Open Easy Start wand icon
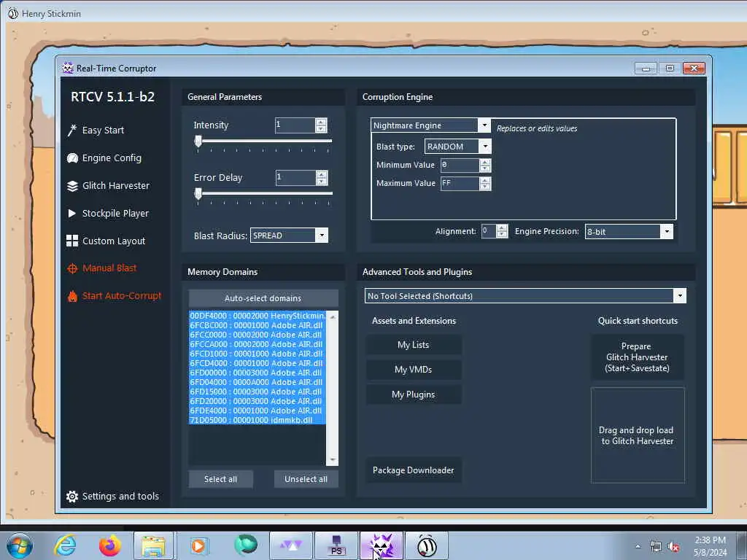747x560 pixels. (x=72, y=130)
